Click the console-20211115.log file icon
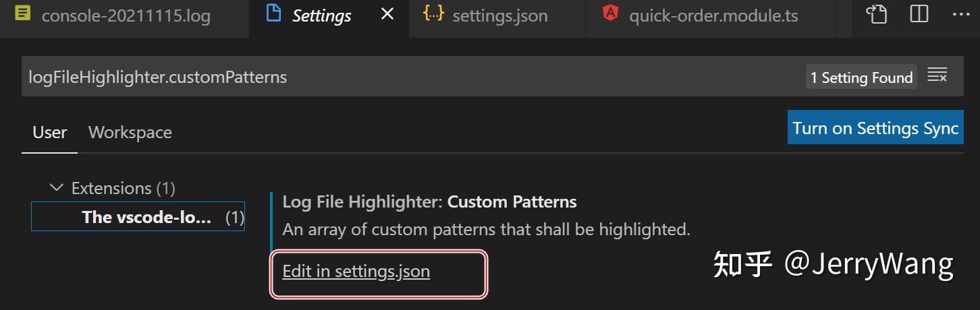The height and width of the screenshot is (310, 980). click(x=23, y=14)
